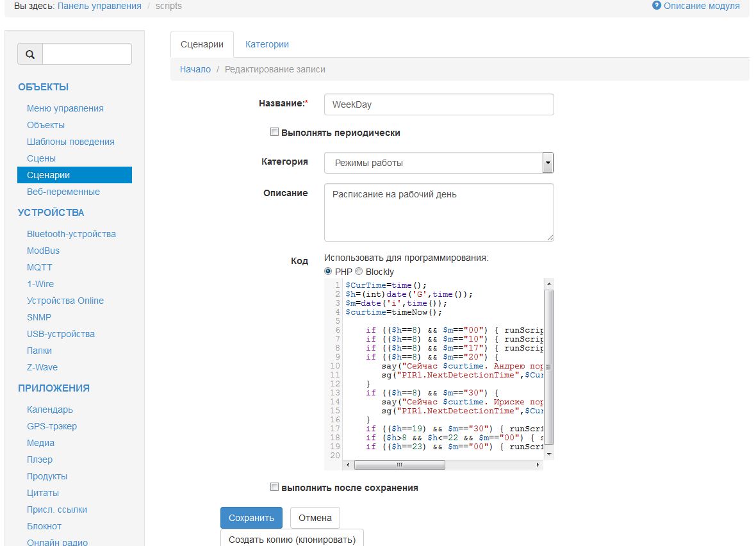Go to Начало breadcrumb link
The height and width of the screenshot is (546, 756).
click(195, 69)
